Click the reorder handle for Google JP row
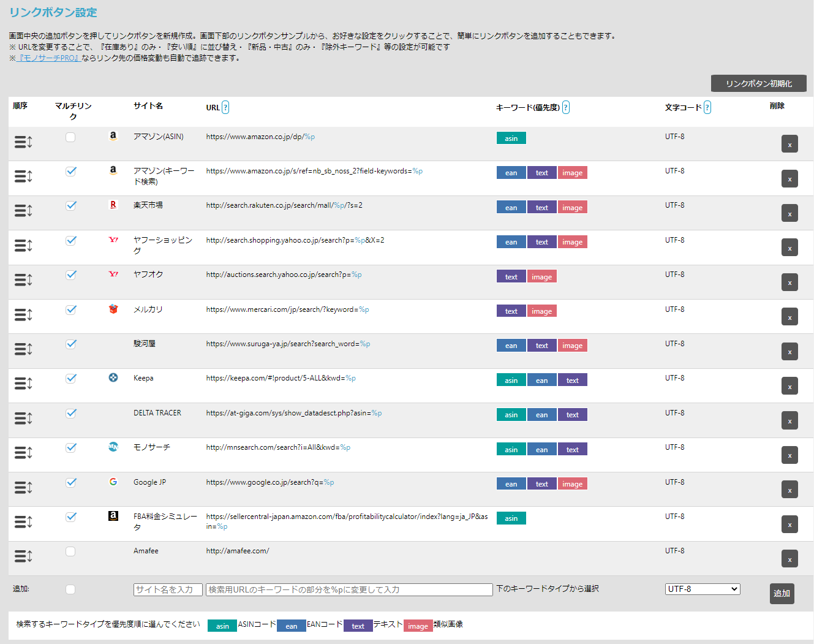The image size is (814, 644). [23, 488]
